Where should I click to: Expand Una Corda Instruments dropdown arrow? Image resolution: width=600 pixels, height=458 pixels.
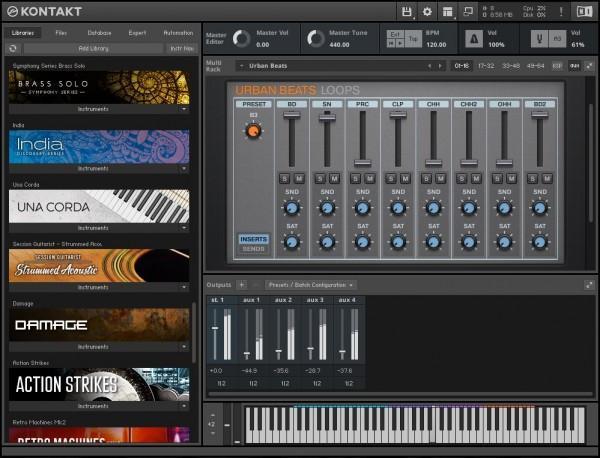pos(184,228)
